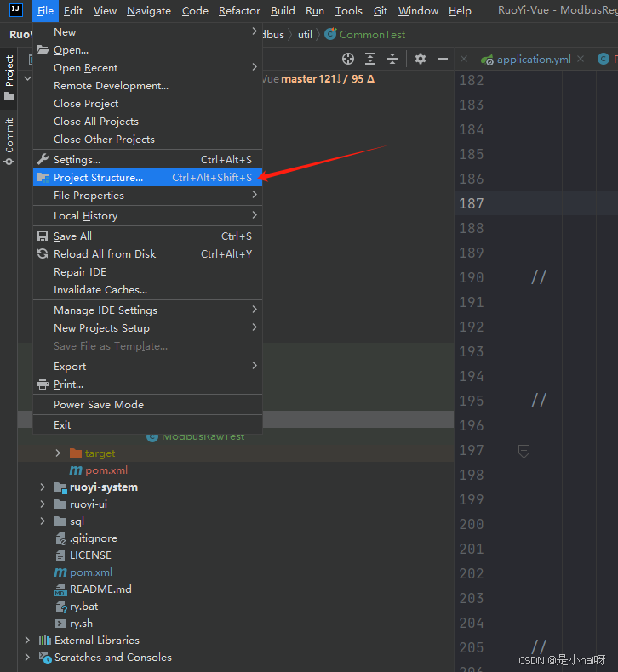Open the Project tool window side tab
This screenshot has width=618, height=672.
[9, 77]
